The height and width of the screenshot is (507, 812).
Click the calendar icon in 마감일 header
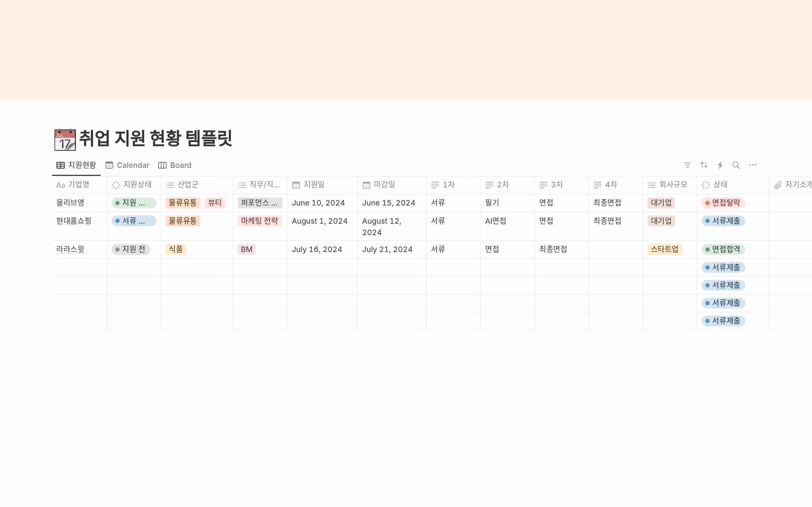tap(366, 185)
